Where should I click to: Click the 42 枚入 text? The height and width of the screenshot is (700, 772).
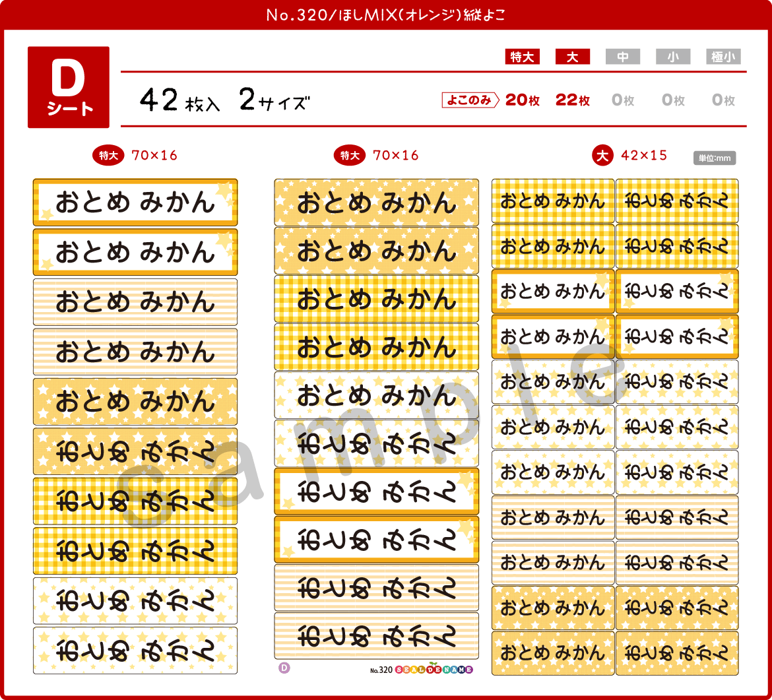pyautogui.click(x=179, y=100)
